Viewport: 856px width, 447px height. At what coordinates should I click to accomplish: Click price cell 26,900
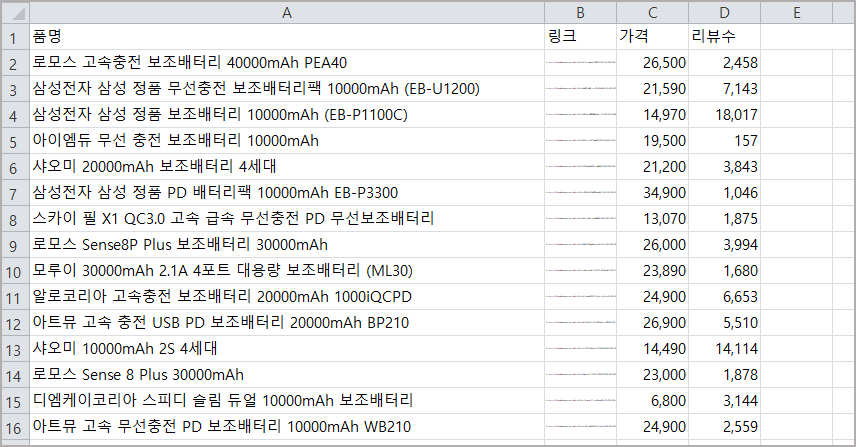[652, 323]
